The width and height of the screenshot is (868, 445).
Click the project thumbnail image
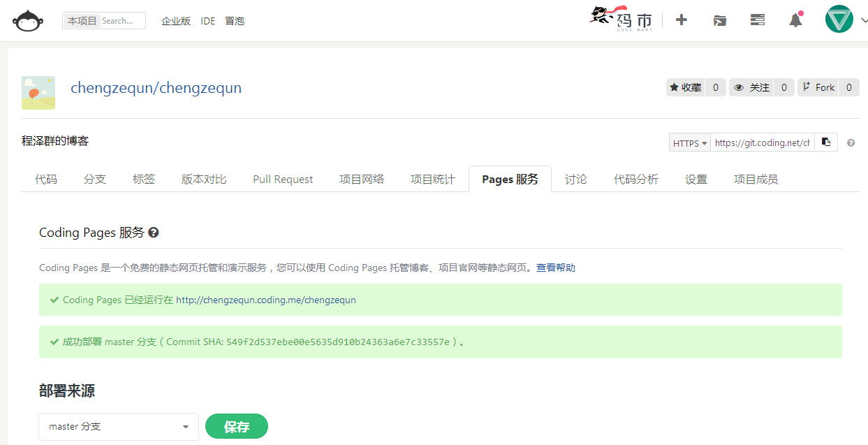[38, 93]
